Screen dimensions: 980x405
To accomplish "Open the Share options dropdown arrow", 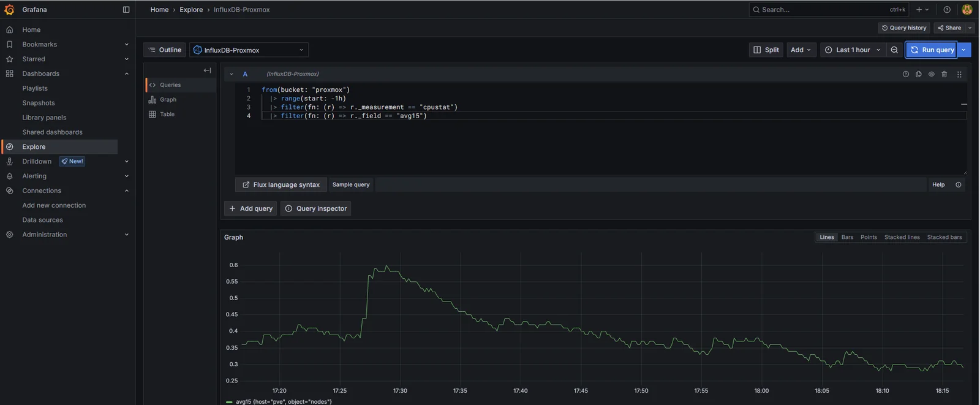I will tap(970, 28).
